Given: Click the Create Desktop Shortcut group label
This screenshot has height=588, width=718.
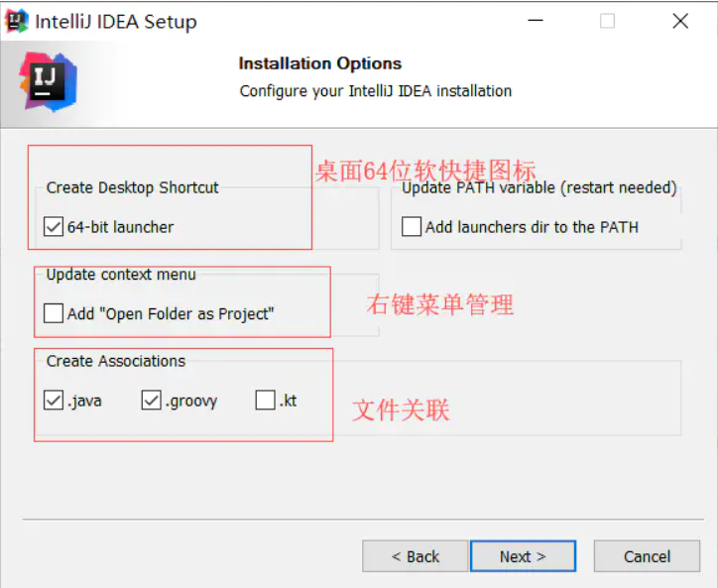Looking at the screenshot, I should click(x=132, y=187).
